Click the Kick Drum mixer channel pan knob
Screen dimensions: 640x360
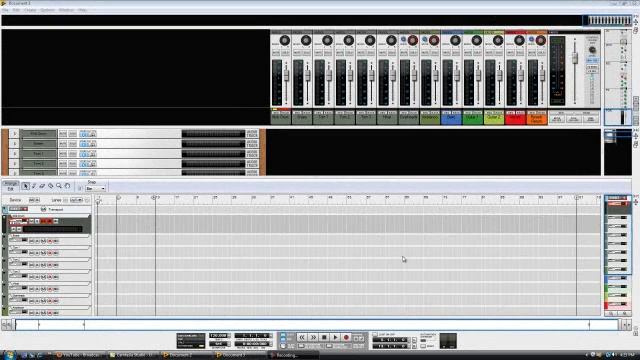tap(285, 40)
